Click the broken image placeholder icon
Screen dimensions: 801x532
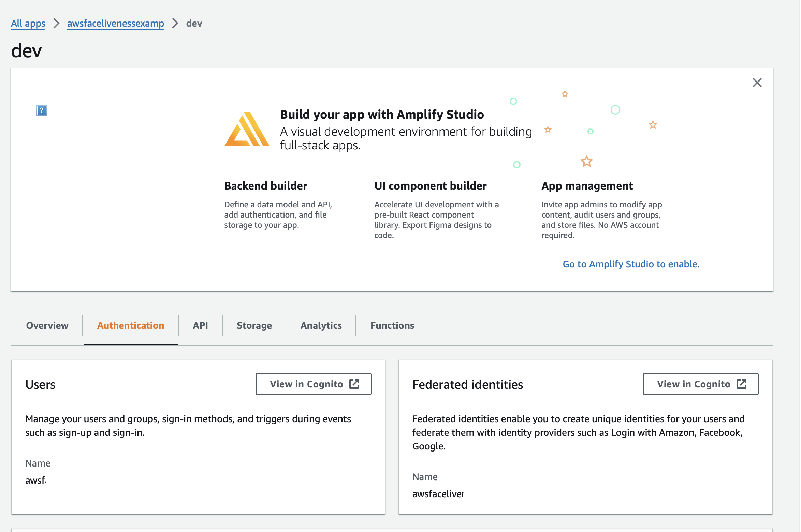(x=42, y=110)
